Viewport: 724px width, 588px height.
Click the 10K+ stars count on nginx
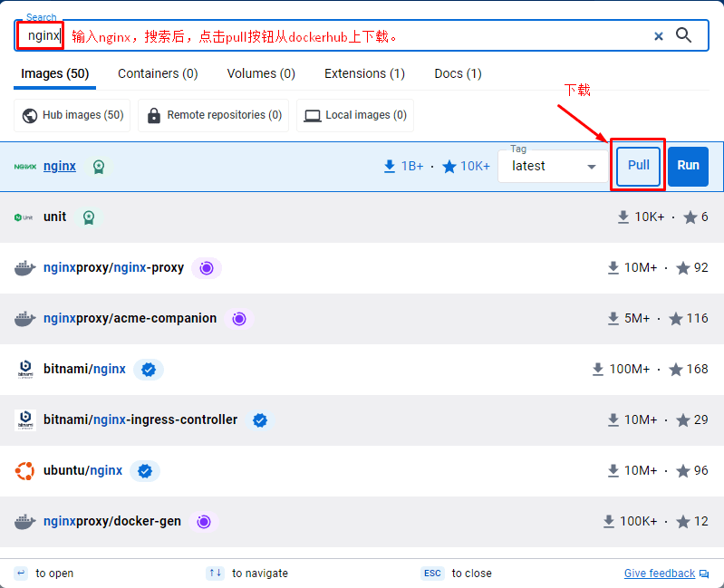(x=475, y=166)
